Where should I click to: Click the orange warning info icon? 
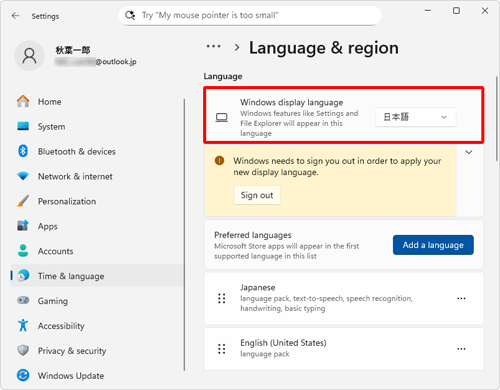(219, 161)
